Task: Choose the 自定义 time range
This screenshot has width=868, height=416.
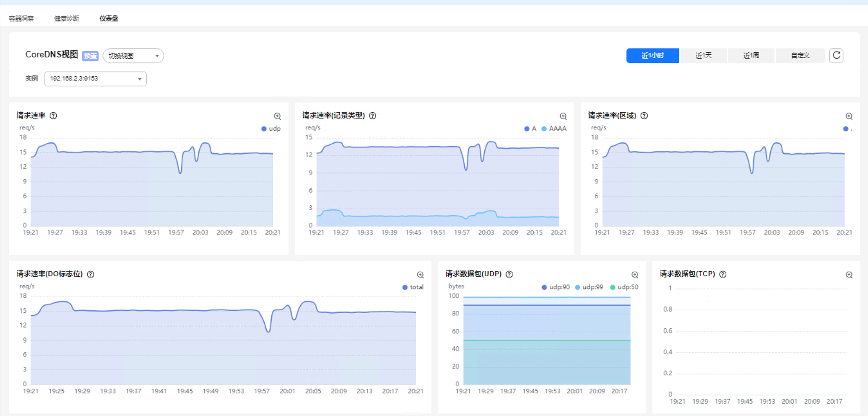Action: tap(800, 55)
